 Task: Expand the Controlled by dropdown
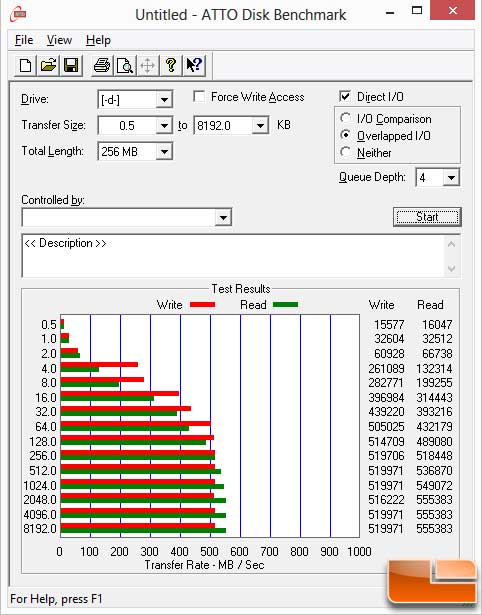point(223,217)
